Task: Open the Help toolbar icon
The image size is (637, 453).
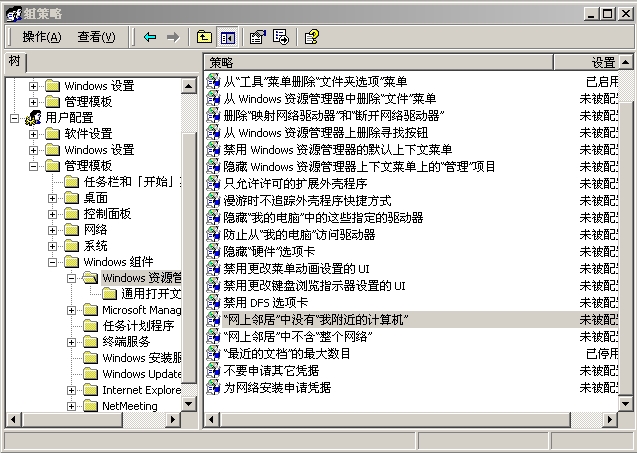Action: click(x=312, y=37)
